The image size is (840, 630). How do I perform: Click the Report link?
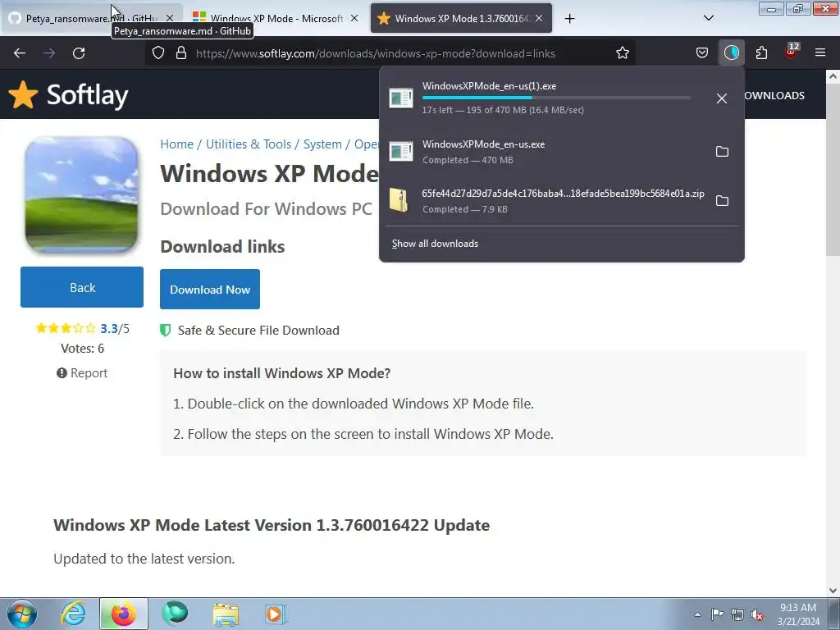point(82,373)
